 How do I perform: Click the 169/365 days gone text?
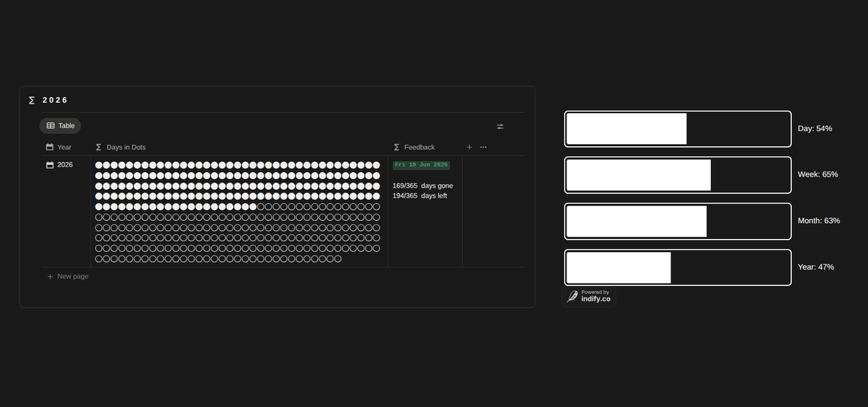[x=423, y=185]
